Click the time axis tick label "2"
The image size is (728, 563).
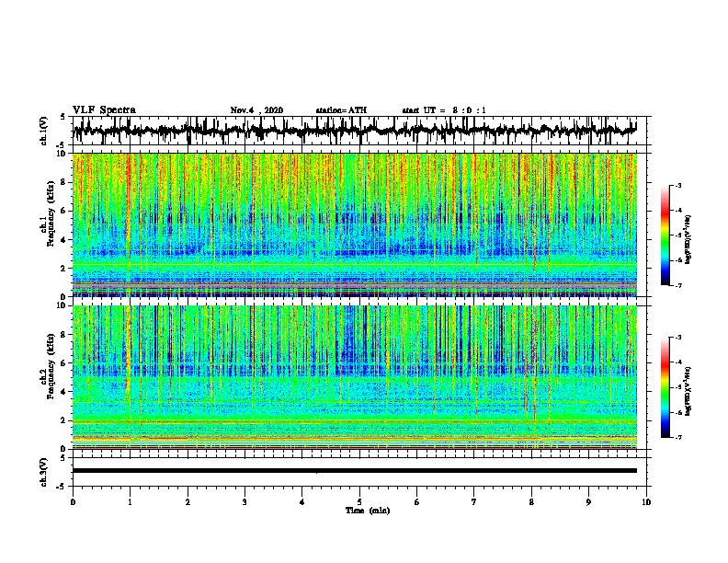188,502
